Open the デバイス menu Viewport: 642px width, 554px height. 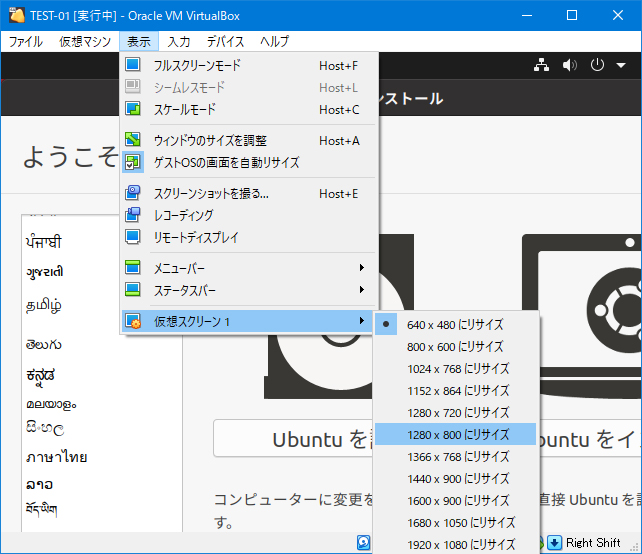point(225,41)
